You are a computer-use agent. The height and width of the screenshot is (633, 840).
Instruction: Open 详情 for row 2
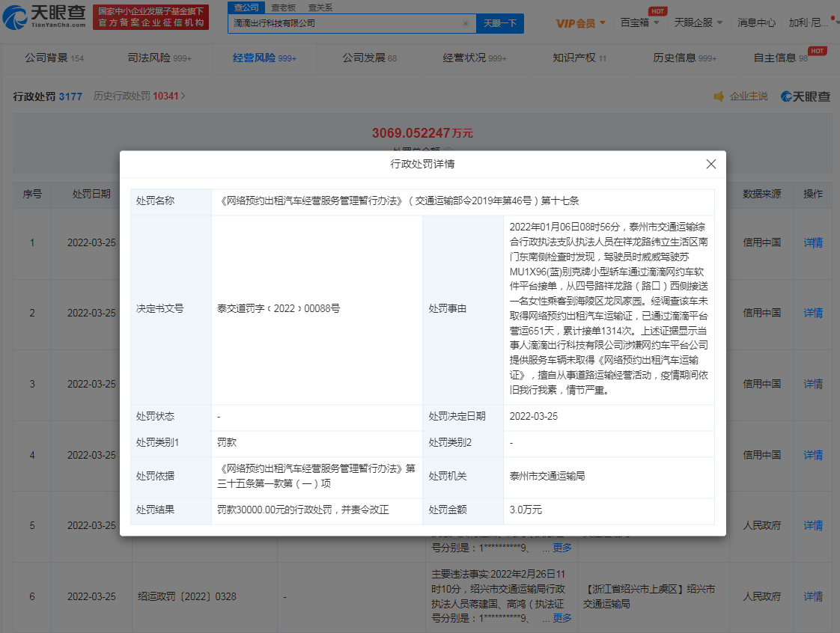813,313
